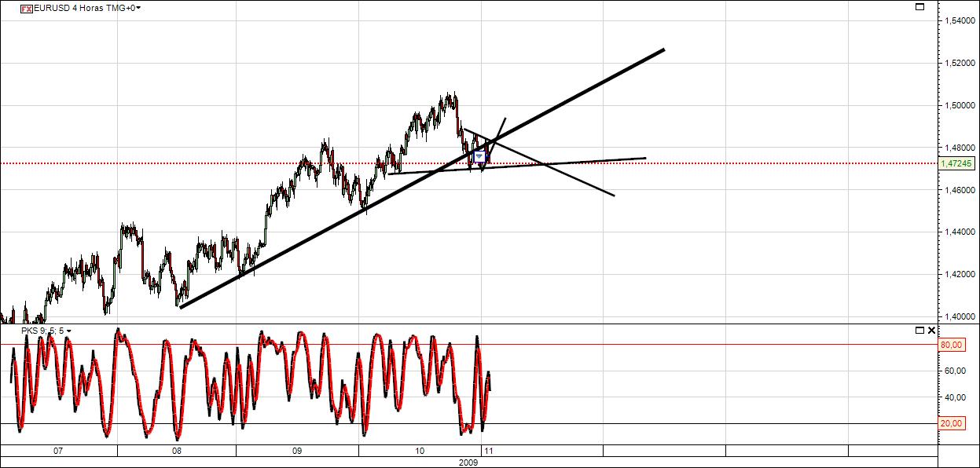Click the current price label 1,47245
Image resolution: width=980 pixels, height=468 pixels.
point(956,163)
